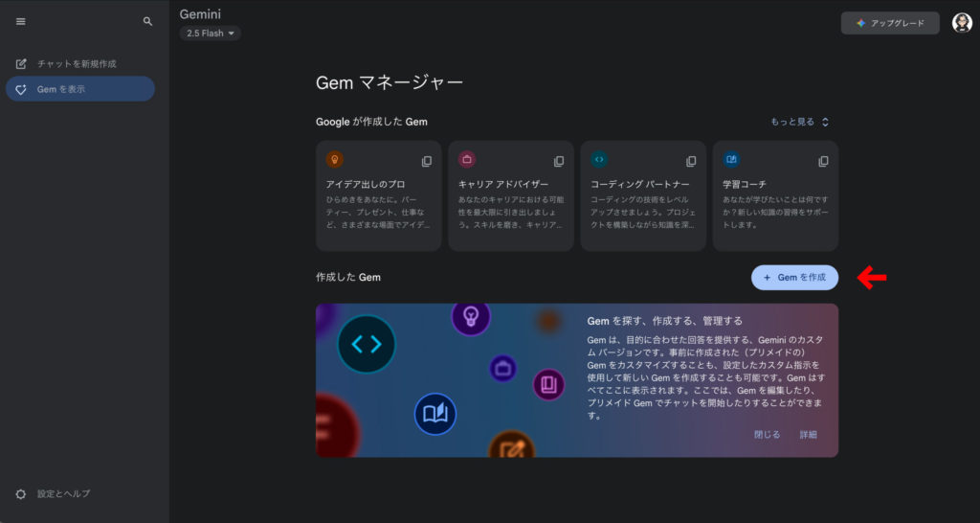Click the Gem マネージャー page heading
This screenshot has height=523, width=980.
(x=390, y=82)
